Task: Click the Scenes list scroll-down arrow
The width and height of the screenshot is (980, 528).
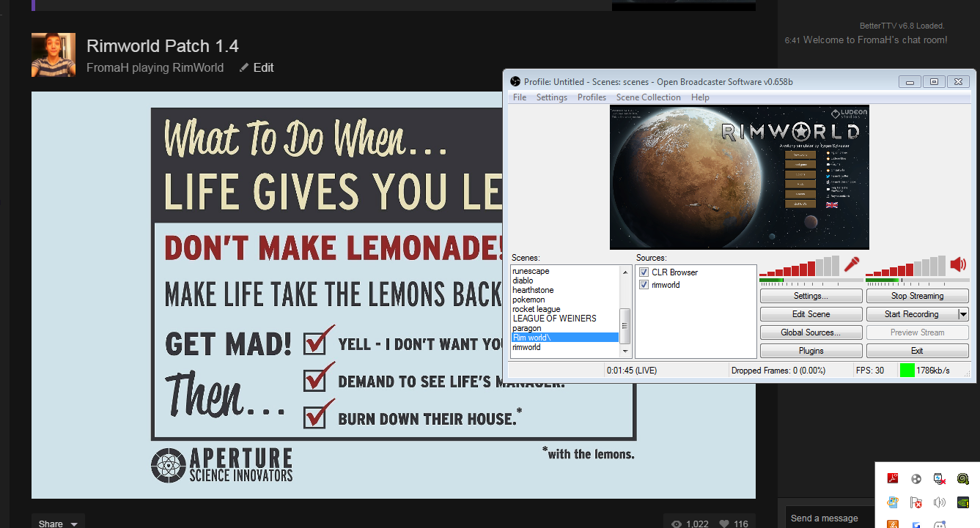Action: [625, 352]
